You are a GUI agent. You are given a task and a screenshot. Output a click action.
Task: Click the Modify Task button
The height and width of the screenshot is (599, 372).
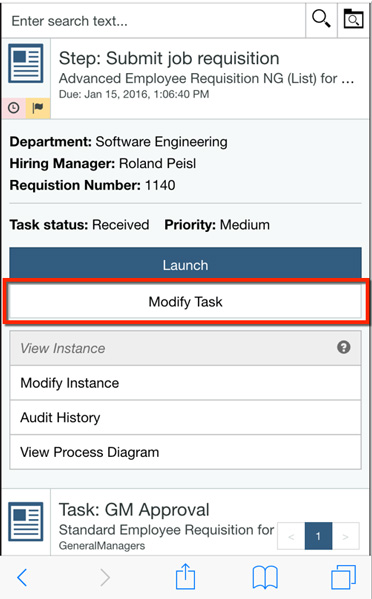pyautogui.click(x=186, y=302)
